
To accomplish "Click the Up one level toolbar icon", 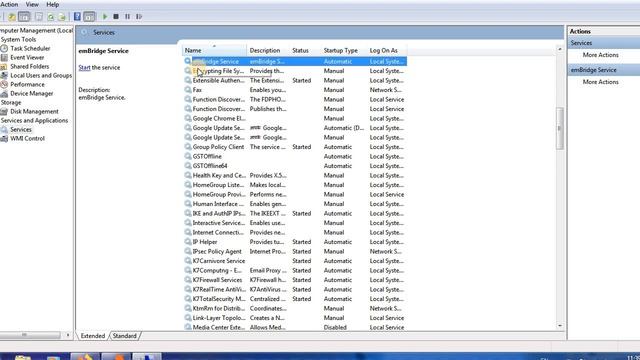I will (12, 17).
